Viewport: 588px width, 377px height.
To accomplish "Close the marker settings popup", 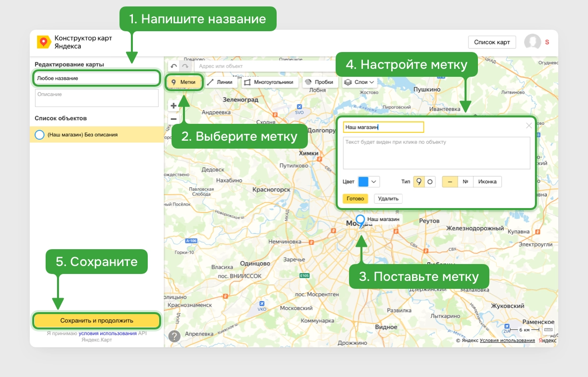I will (529, 125).
